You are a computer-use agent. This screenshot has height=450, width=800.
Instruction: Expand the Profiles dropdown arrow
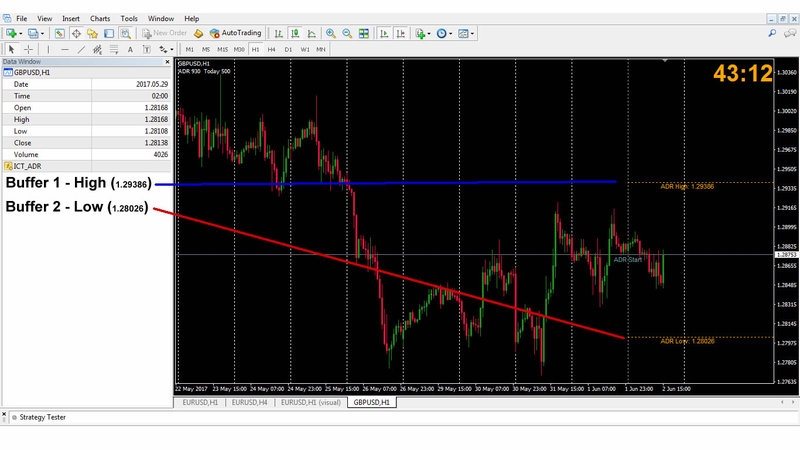[42, 34]
